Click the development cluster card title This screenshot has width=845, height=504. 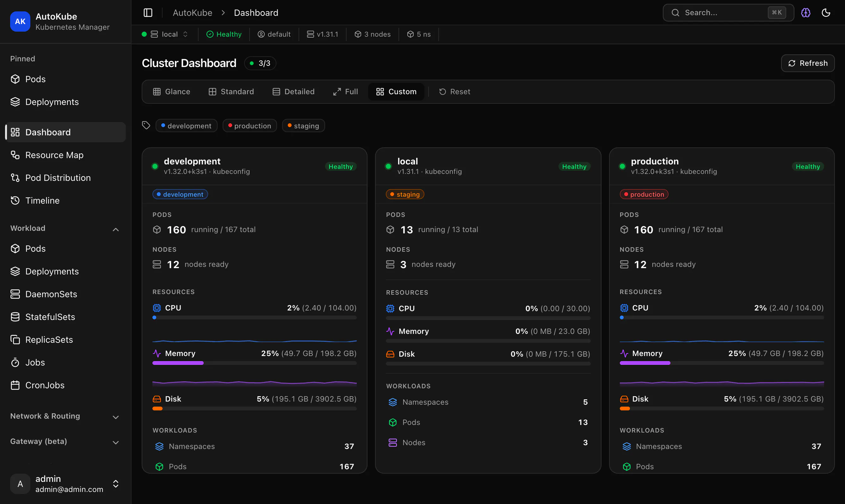point(192,161)
